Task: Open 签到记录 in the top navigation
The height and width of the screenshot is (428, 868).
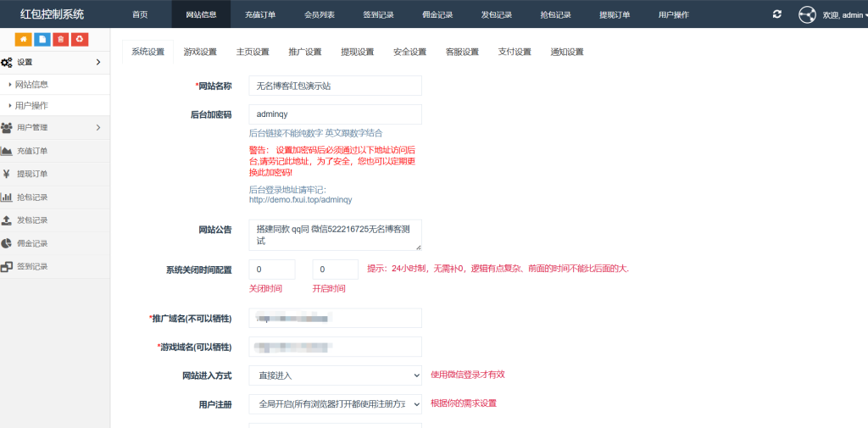Action: (x=379, y=14)
